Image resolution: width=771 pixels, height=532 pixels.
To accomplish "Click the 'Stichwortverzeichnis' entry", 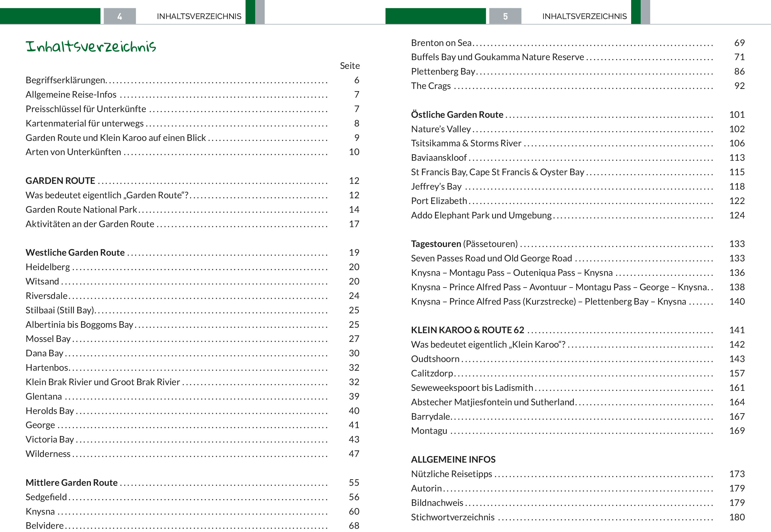I will pyautogui.click(x=453, y=517).
